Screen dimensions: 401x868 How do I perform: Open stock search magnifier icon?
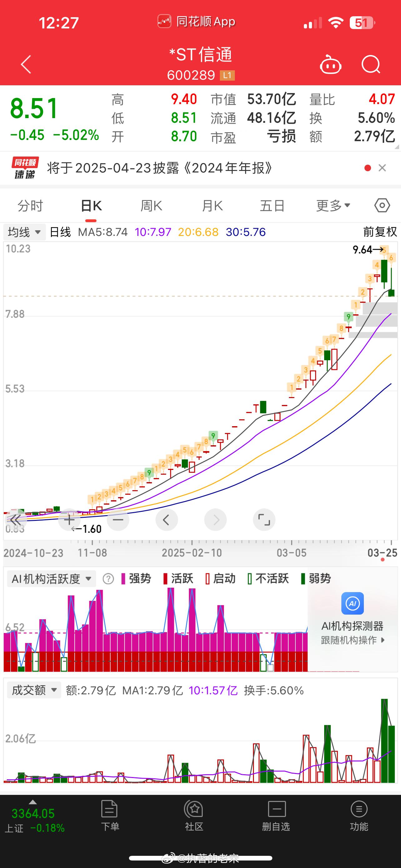(371, 64)
